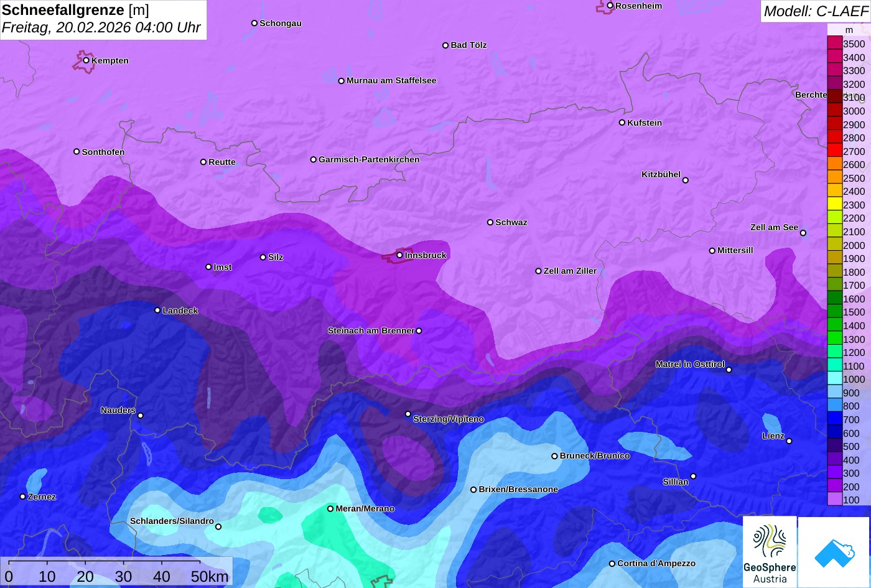Click the "Schlanders/Silandro" label
871x588 pixels.
tap(172, 521)
